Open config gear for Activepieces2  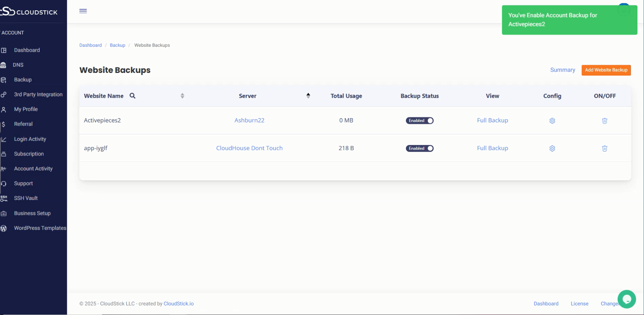click(x=552, y=121)
